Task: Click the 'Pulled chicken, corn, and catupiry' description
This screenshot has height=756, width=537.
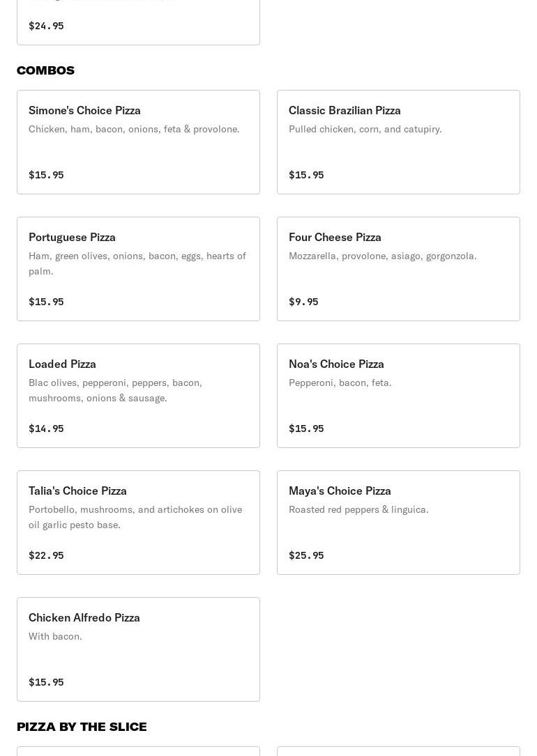Action: coord(365,129)
